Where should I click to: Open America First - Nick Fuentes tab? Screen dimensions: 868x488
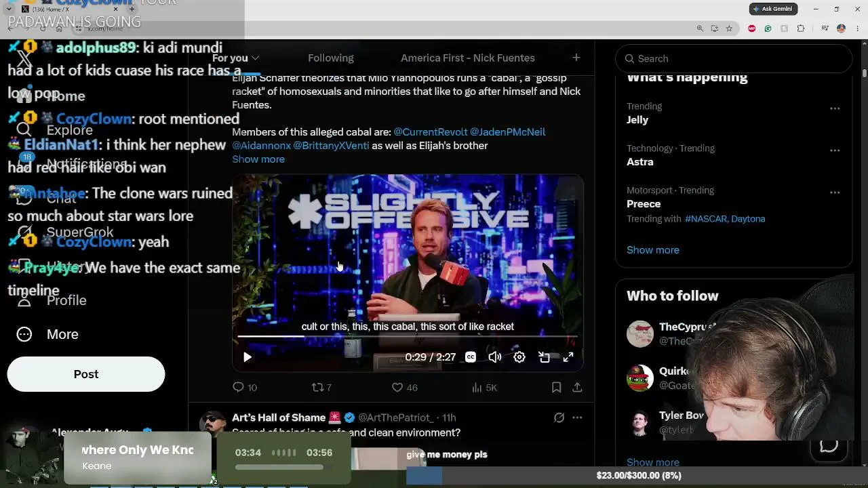tap(468, 58)
